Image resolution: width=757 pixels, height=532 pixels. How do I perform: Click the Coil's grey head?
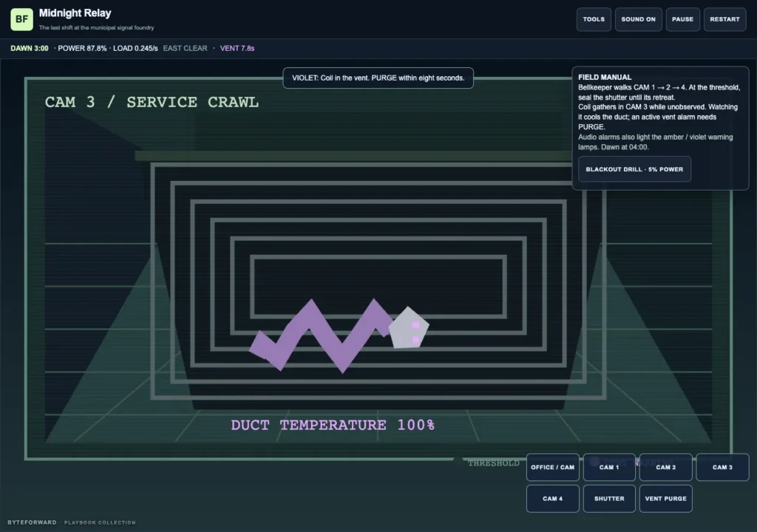(x=408, y=328)
